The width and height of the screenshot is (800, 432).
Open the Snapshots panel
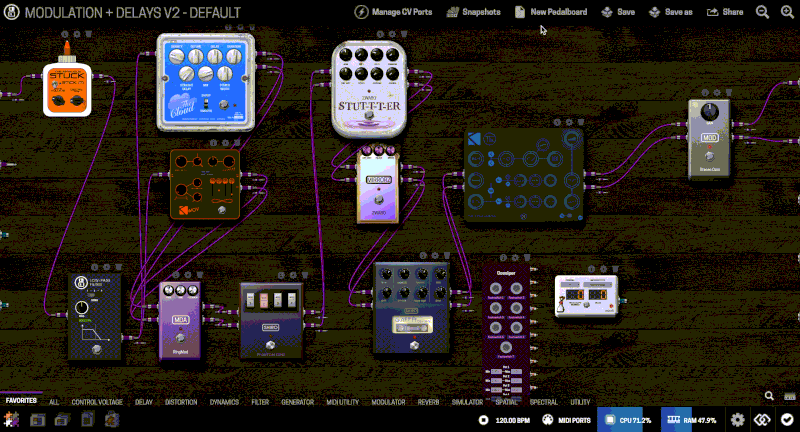[x=473, y=12]
